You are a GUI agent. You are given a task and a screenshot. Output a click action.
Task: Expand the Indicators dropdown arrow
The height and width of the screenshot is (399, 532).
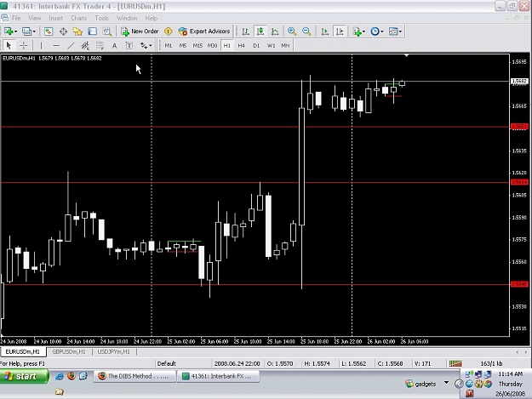tap(364, 31)
